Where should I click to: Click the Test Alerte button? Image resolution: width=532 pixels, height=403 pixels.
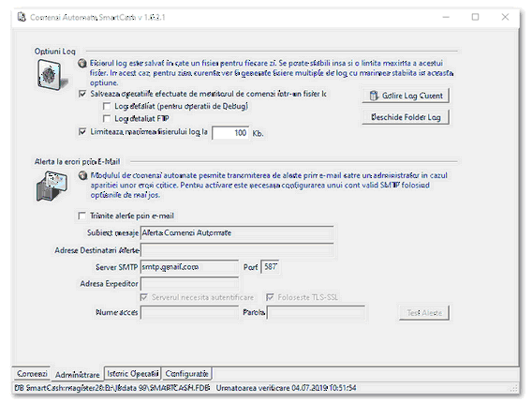[424, 313]
